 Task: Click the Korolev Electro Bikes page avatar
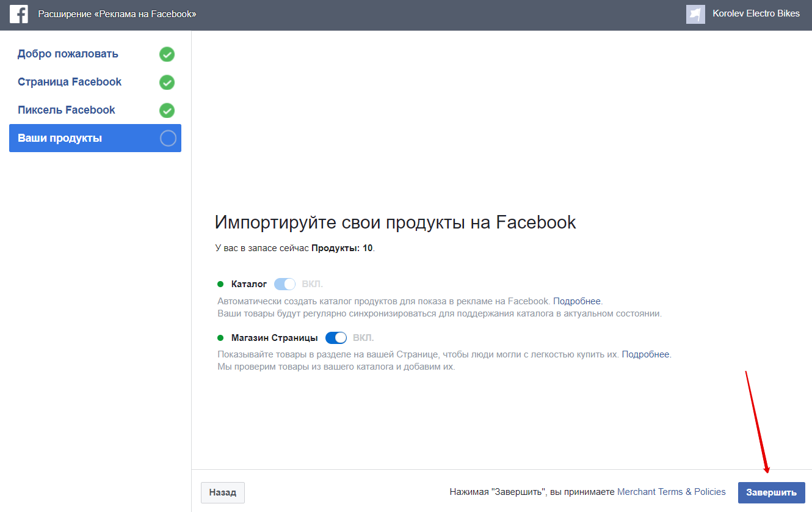click(695, 14)
